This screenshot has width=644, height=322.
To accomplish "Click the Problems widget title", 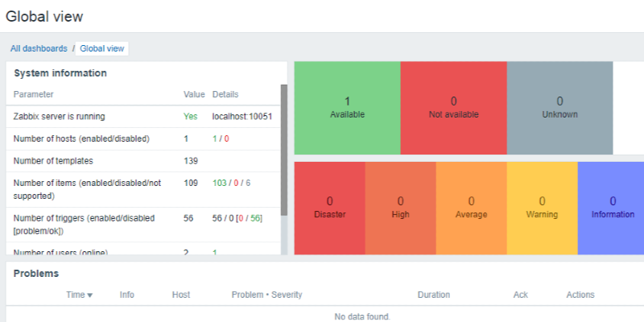I will tap(36, 274).
